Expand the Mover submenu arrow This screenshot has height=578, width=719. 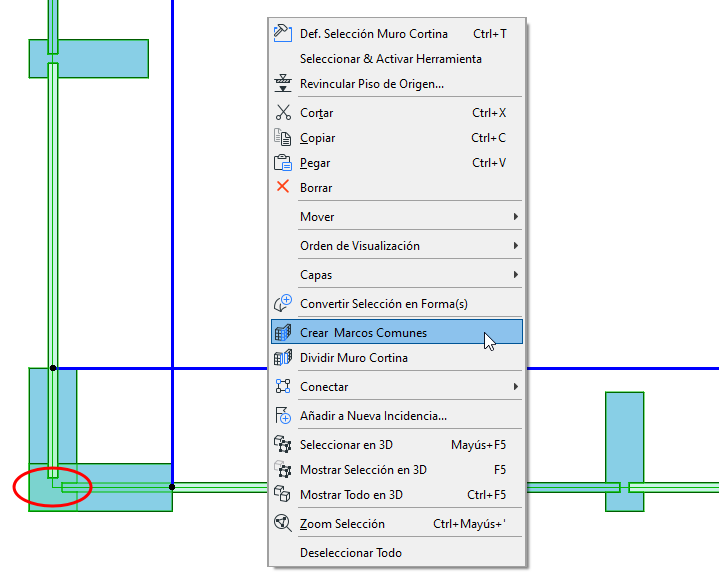point(516,216)
